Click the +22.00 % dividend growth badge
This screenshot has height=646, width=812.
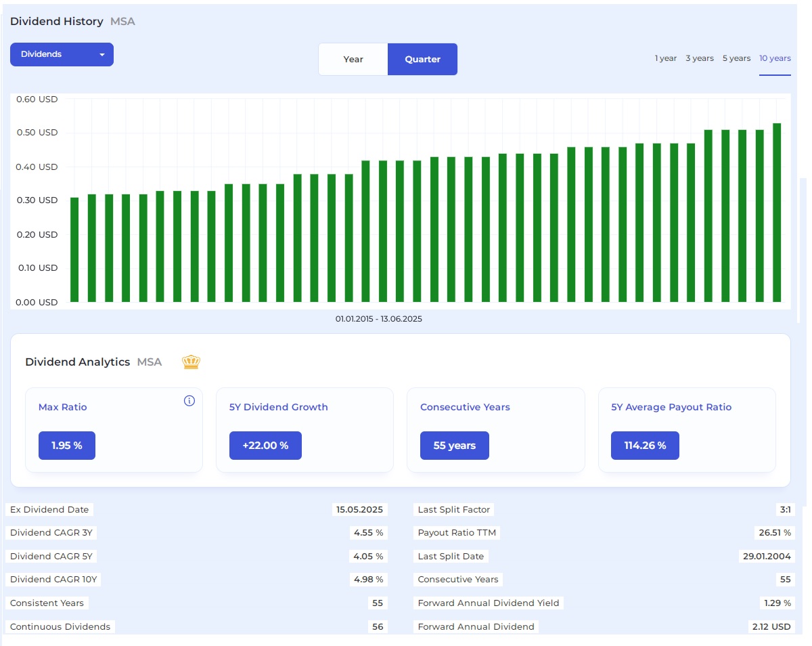[x=265, y=446]
